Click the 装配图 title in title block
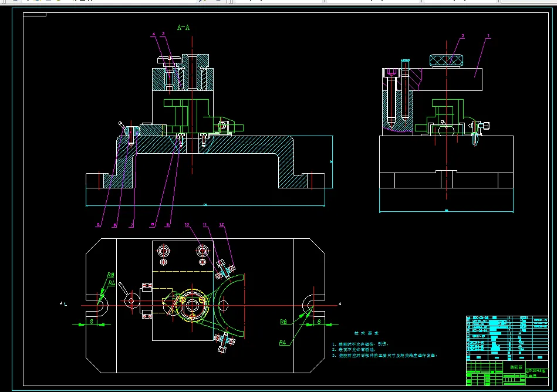The height and width of the screenshot is (392, 557). coord(516,367)
